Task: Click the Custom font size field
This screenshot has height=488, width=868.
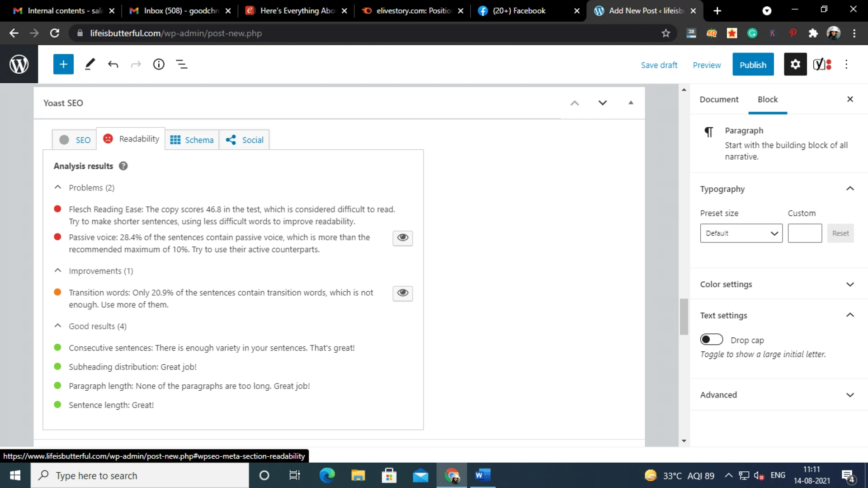Action: (804, 233)
